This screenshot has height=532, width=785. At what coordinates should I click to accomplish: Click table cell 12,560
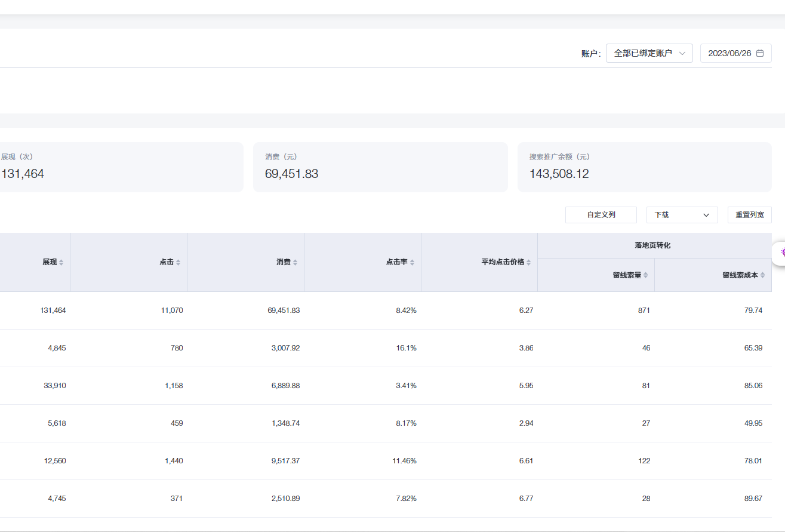[x=55, y=461]
